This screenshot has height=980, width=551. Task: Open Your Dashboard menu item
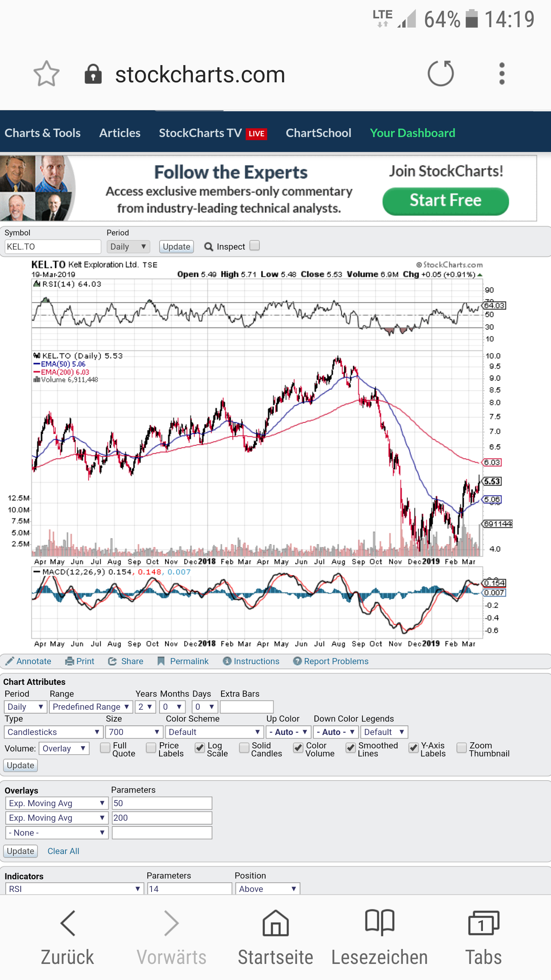click(x=412, y=133)
